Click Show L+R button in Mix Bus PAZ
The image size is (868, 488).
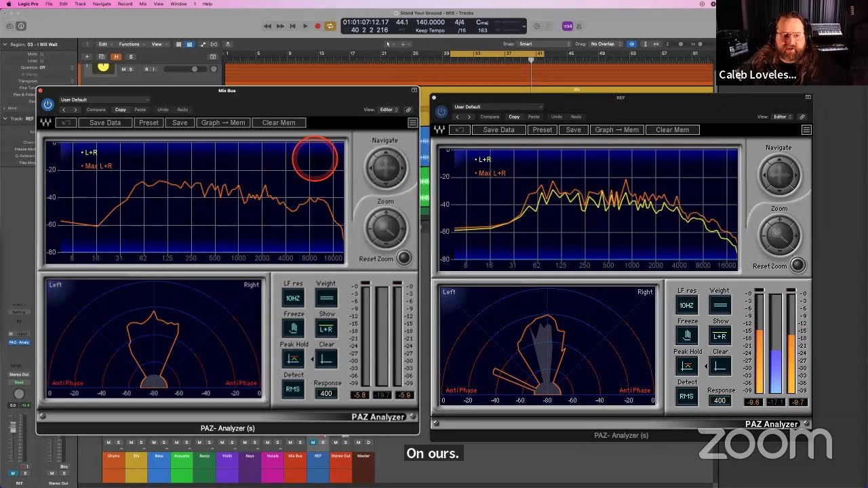[326, 328]
